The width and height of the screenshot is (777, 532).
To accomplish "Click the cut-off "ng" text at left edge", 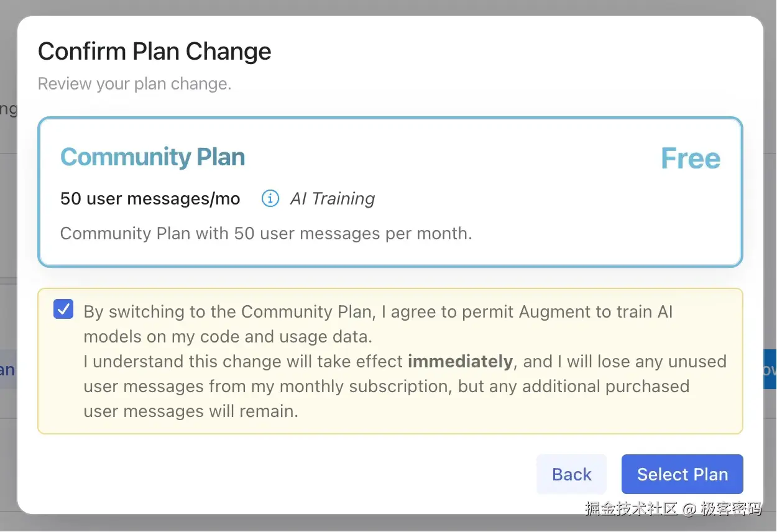I will coord(8,109).
